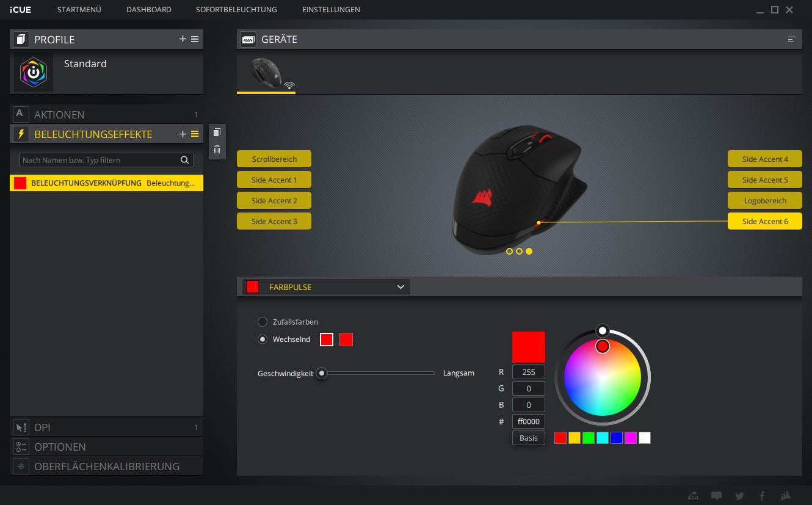
Task: Show first mouse view dot
Action: click(x=509, y=251)
